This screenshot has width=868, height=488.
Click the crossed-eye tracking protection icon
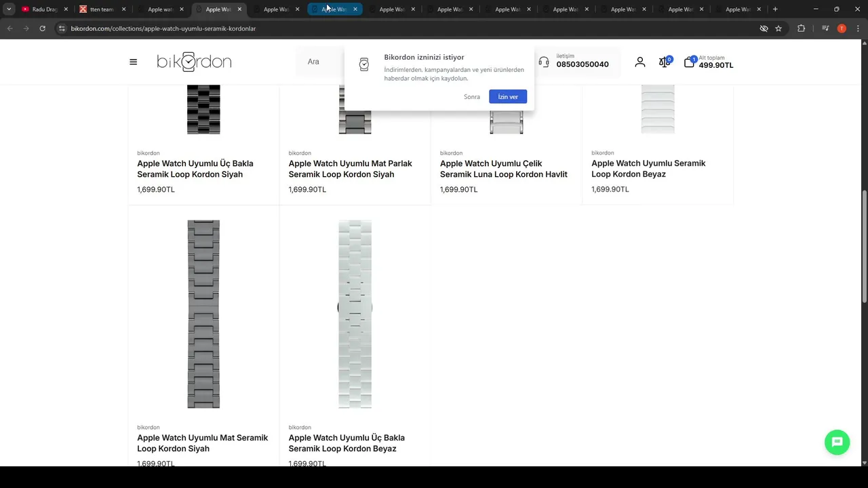pos(764,28)
